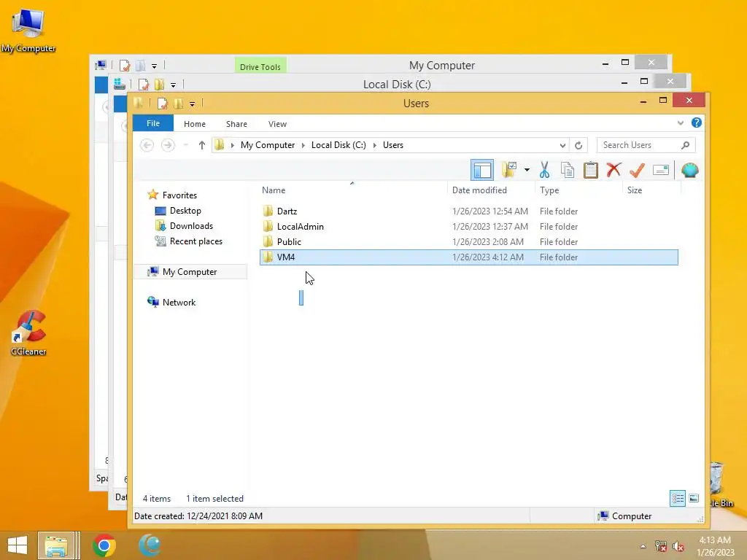Select the Public folder

(289, 241)
